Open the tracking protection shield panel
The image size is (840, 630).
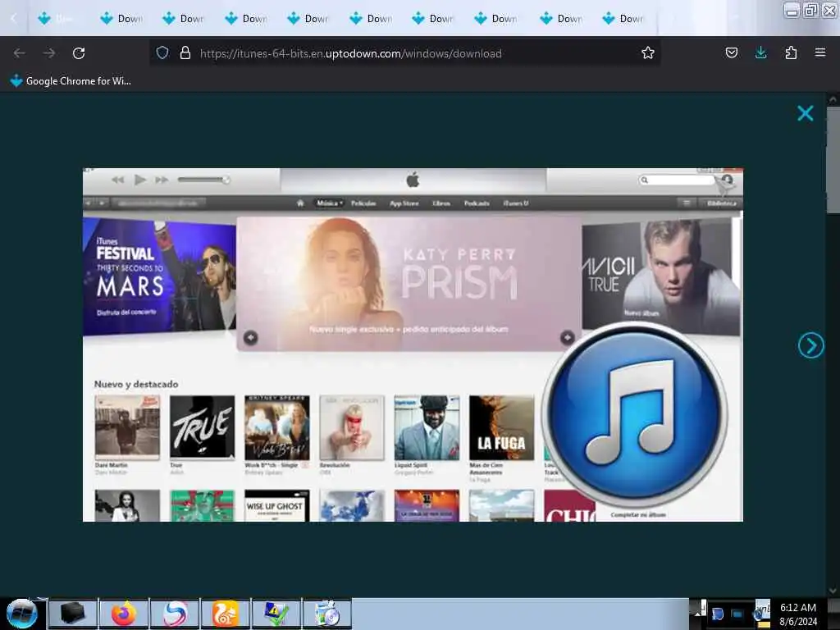(162, 52)
